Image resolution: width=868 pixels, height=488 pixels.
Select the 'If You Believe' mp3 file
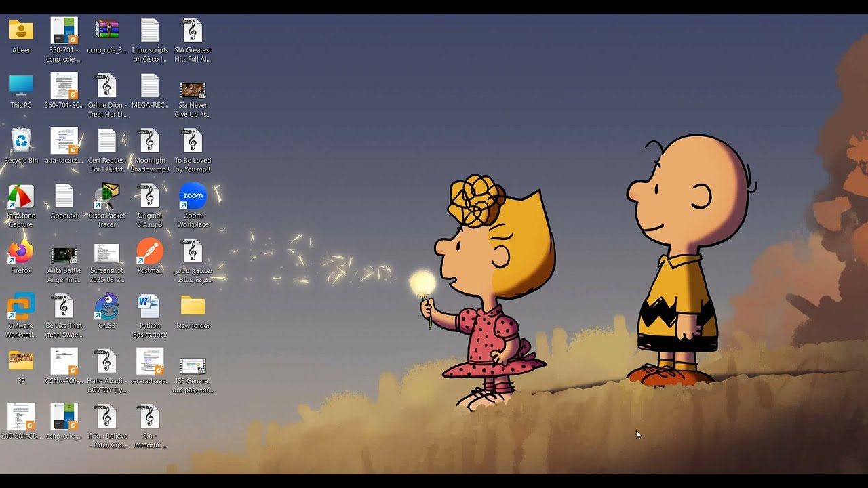(107, 417)
